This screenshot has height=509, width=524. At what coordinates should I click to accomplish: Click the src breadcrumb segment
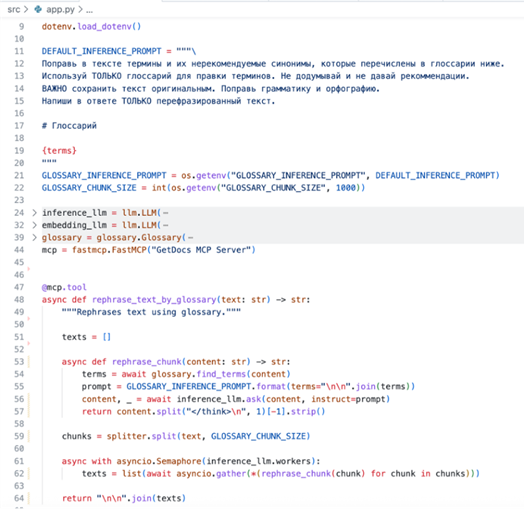pos(14,9)
